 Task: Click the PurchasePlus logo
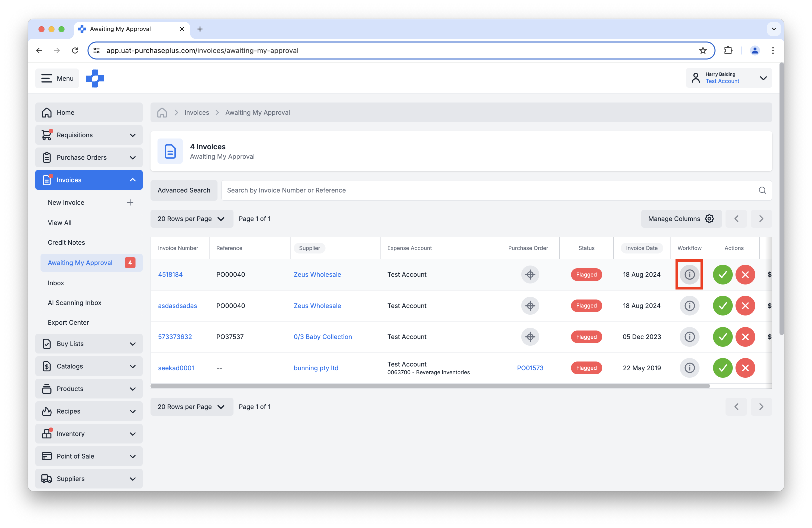click(x=95, y=78)
